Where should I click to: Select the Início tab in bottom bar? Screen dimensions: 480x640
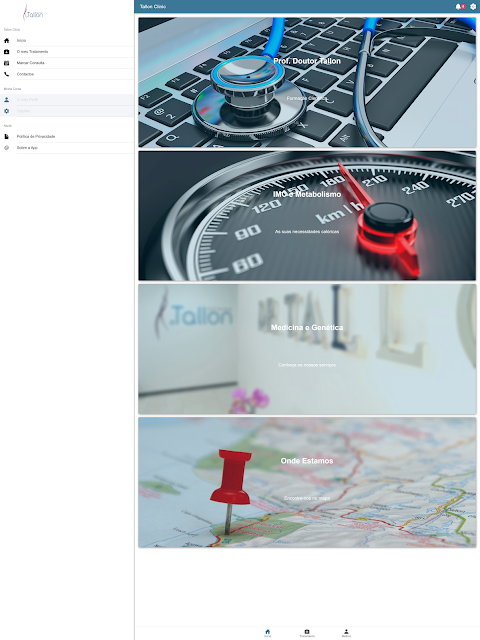267,633
